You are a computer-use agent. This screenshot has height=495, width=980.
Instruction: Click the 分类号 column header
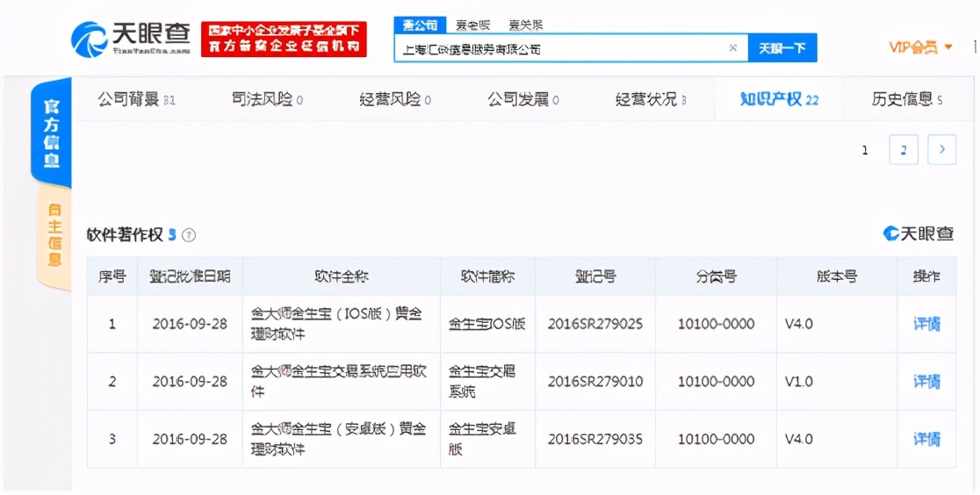point(716,276)
